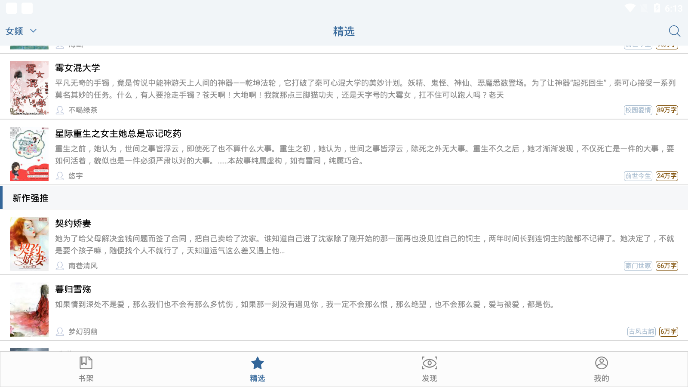
Task: Click the 89万字 word count badge
Action: click(x=667, y=110)
